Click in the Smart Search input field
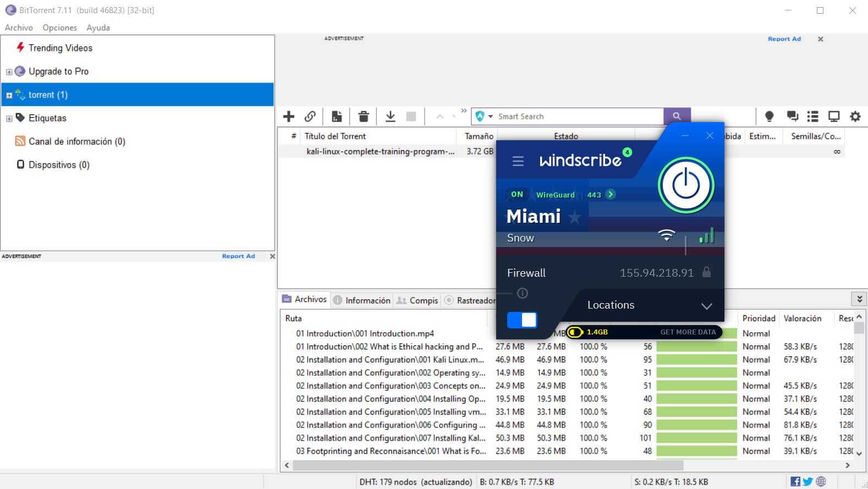 coord(579,117)
